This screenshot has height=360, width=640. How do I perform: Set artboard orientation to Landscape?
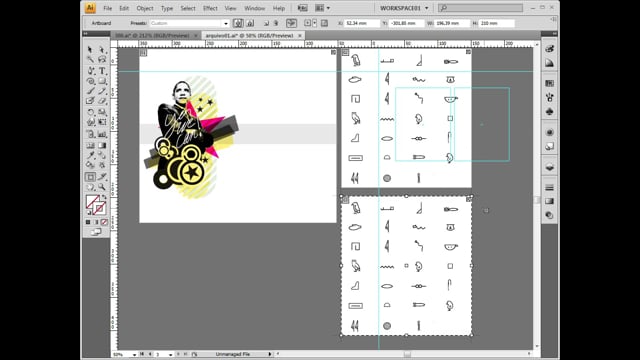pos(250,23)
